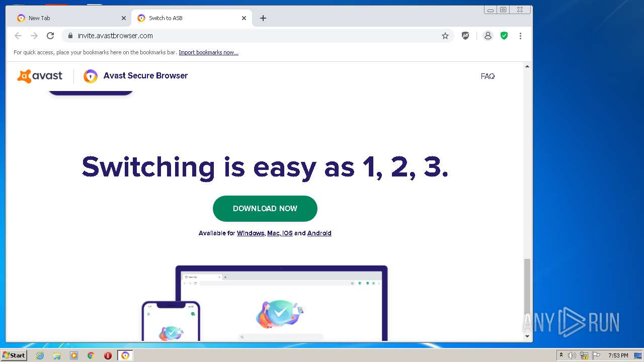The height and width of the screenshot is (362, 644).
Task: Open the user profile icon
Action: point(488,36)
